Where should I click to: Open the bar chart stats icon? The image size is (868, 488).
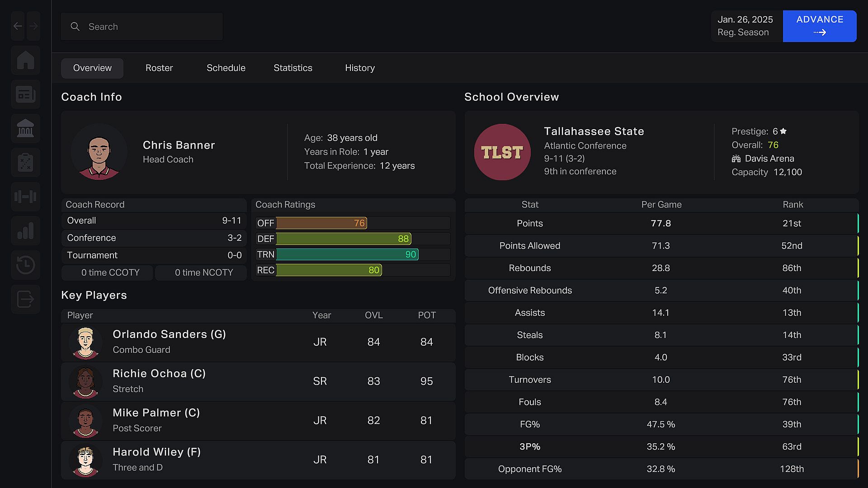point(26,231)
